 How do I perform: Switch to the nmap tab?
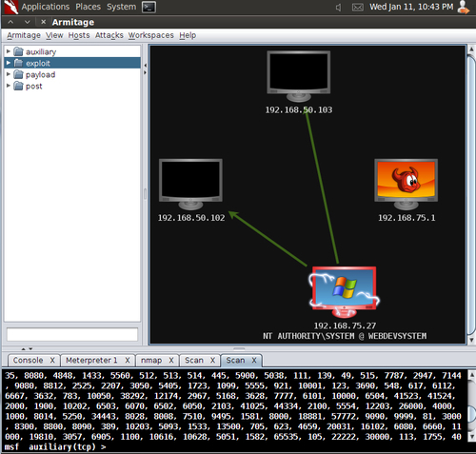[x=151, y=361]
